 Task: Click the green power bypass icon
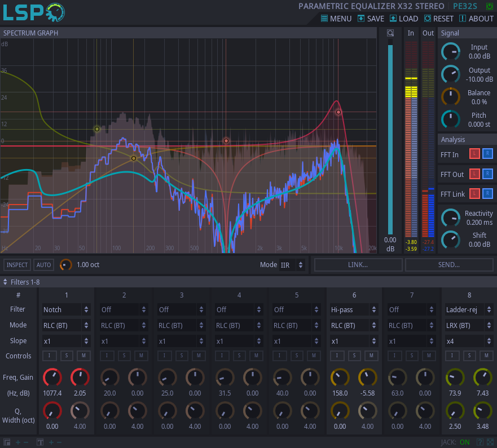click(490, 6)
